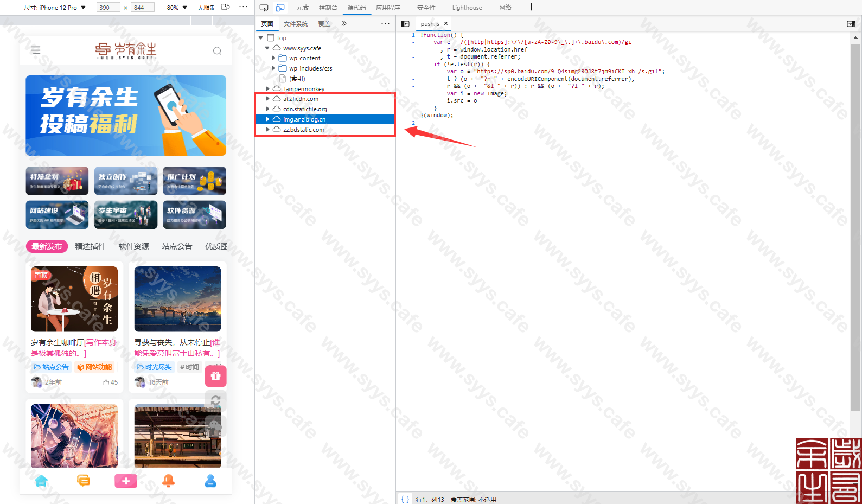Open navigator pane more options

385,23
